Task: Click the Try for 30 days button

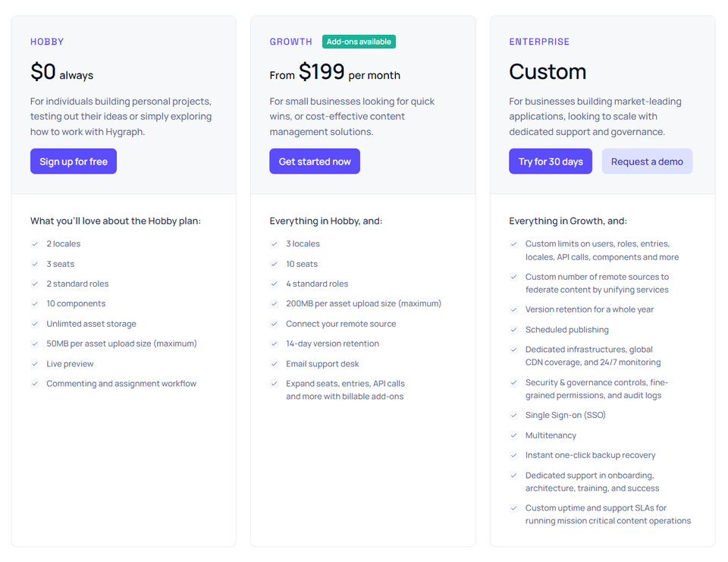Action: pyautogui.click(x=551, y=162)
